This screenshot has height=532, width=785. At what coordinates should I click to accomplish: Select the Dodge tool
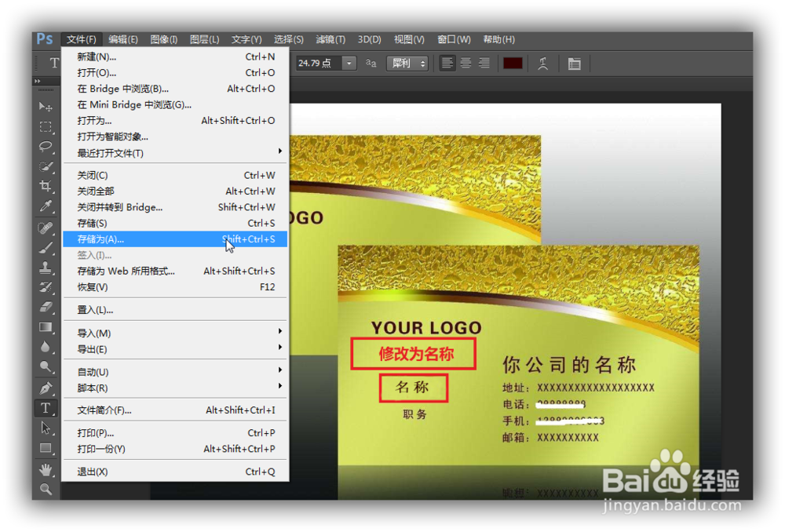point(46,367)
